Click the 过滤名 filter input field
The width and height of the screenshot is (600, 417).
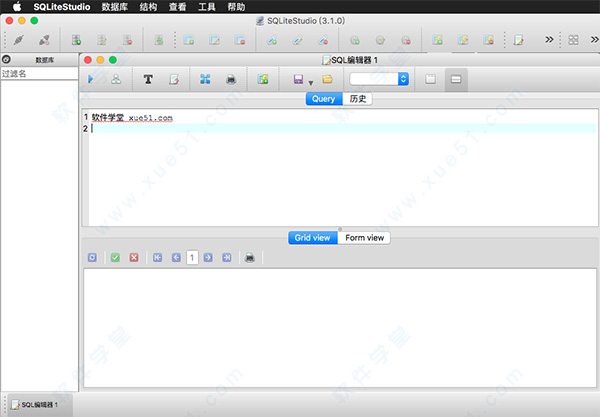39,73
